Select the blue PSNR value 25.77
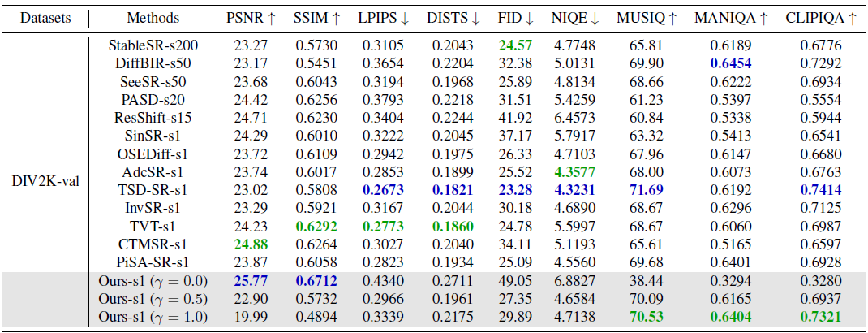This screenshot has height=333, width=868. click(x=251, y=280)
